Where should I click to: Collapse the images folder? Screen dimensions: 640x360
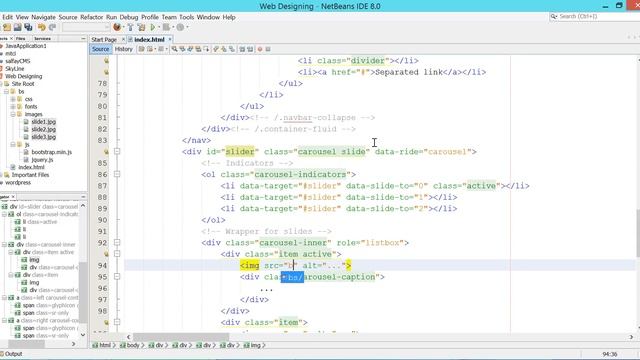(13, 114)
